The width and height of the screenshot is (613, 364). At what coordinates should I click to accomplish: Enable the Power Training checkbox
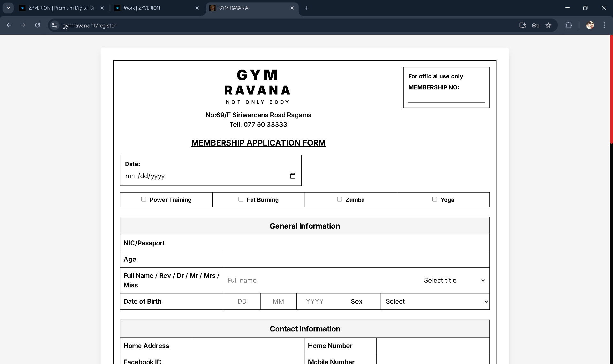[144, 199]
